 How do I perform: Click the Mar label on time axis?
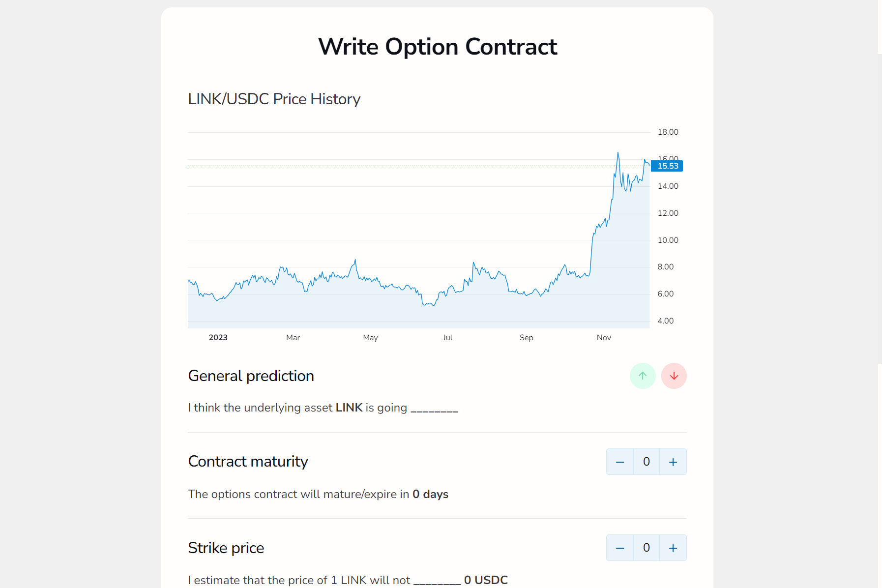click(x=293, y=338)
